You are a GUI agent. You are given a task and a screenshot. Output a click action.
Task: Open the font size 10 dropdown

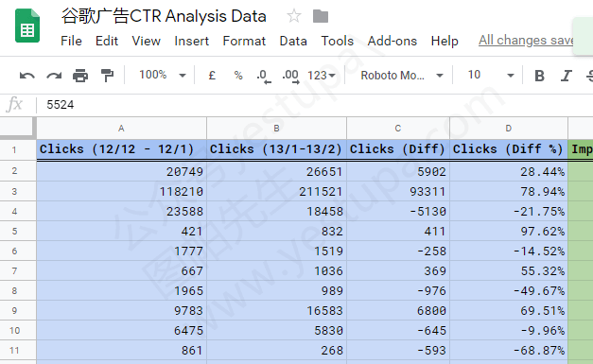click(x=491, y=75)
